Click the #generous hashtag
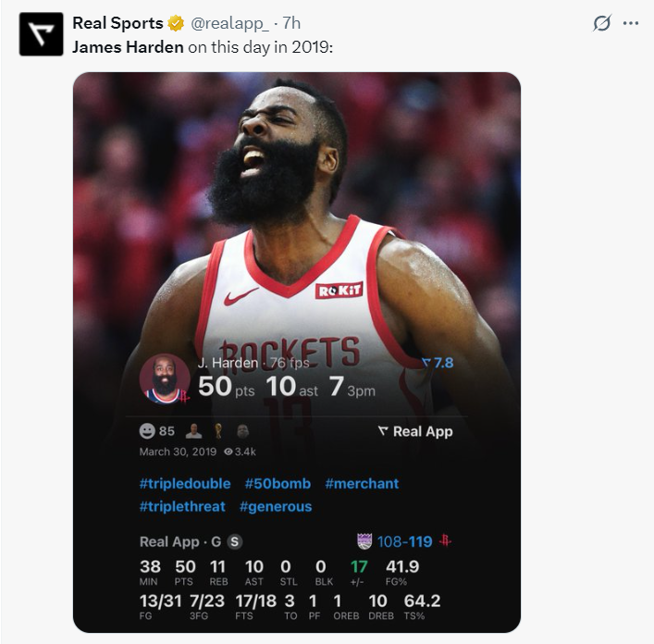This screenshot has width=654, height=644. (276, 506)
